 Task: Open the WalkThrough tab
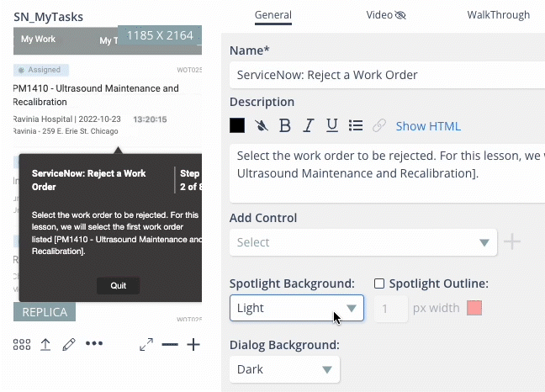pos(499,15)
